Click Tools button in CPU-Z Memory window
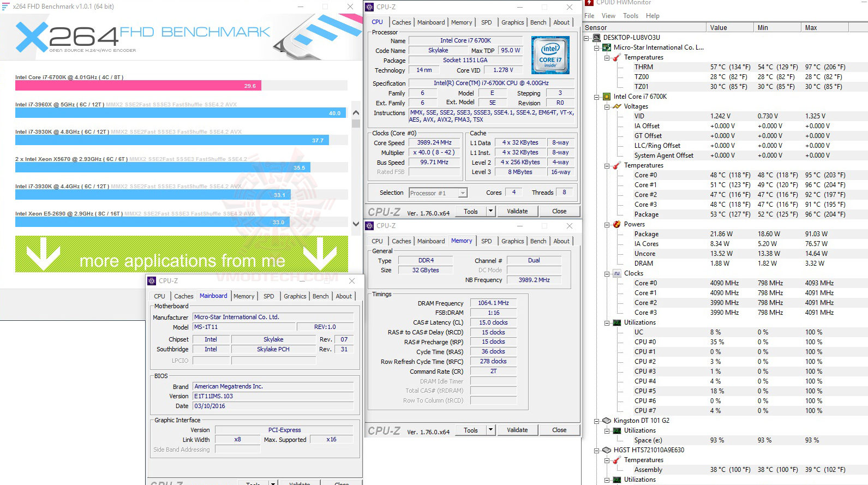Image resolution: width=868 pixels, height=485 pixels. (471, 430)
